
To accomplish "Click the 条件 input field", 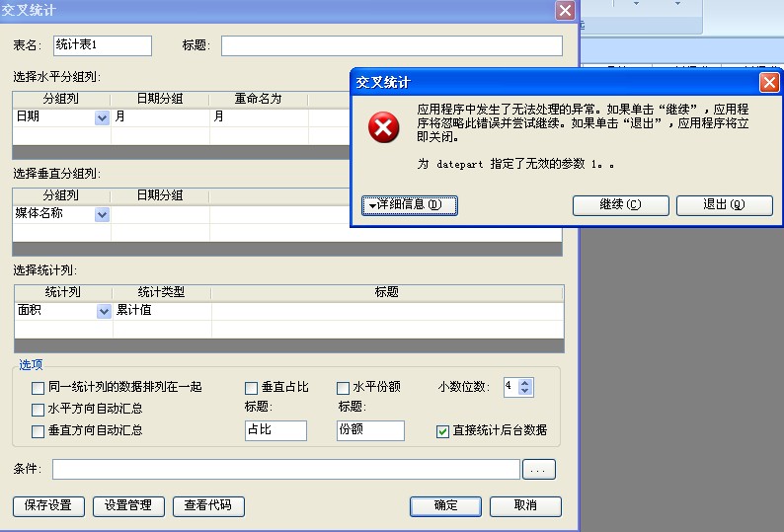I will [286, 469].
